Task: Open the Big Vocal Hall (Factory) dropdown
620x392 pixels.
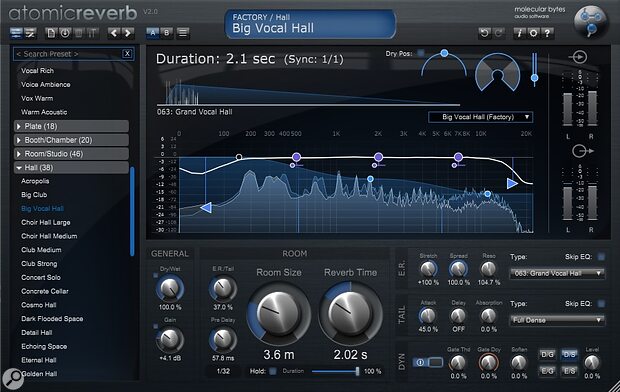Action: [x=481, y=117]
